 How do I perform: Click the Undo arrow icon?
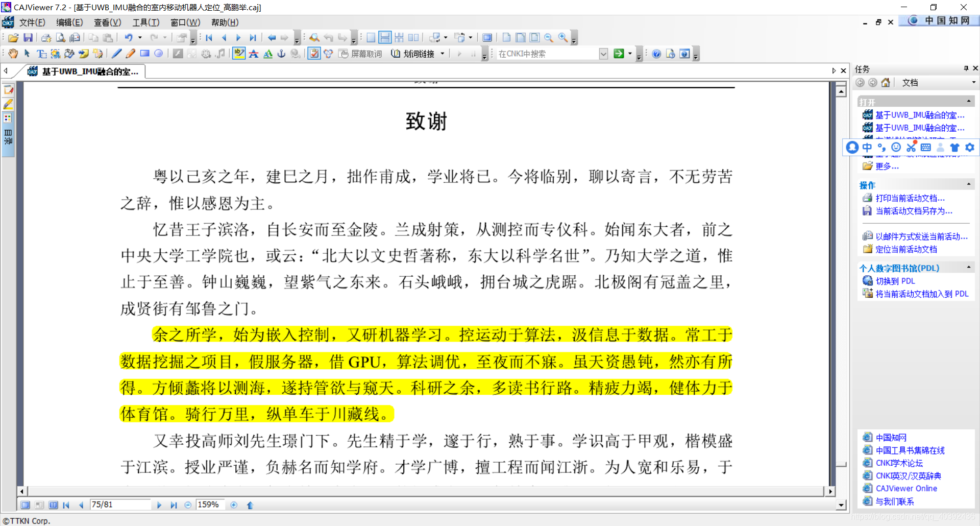tap(129, 38)
